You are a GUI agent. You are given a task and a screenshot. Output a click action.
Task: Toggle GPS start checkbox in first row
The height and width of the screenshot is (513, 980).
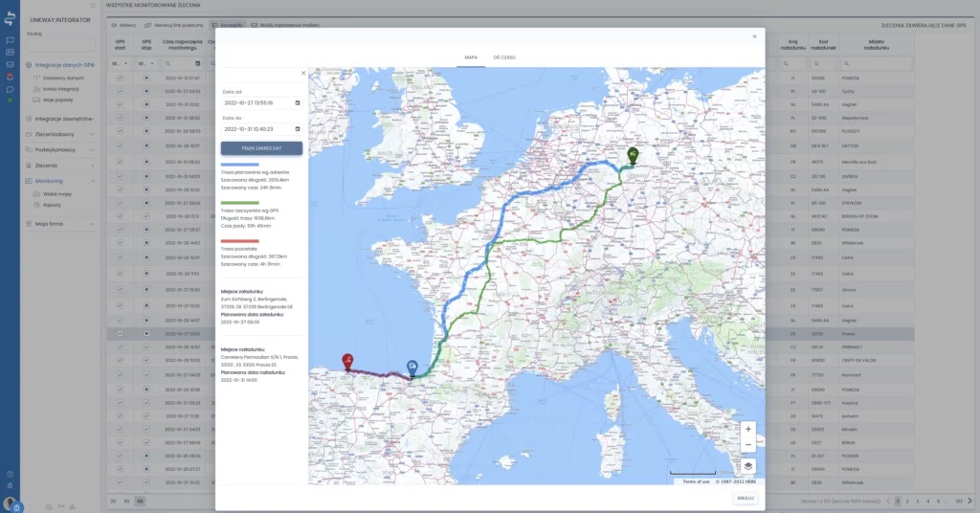[x=120, y=78]
